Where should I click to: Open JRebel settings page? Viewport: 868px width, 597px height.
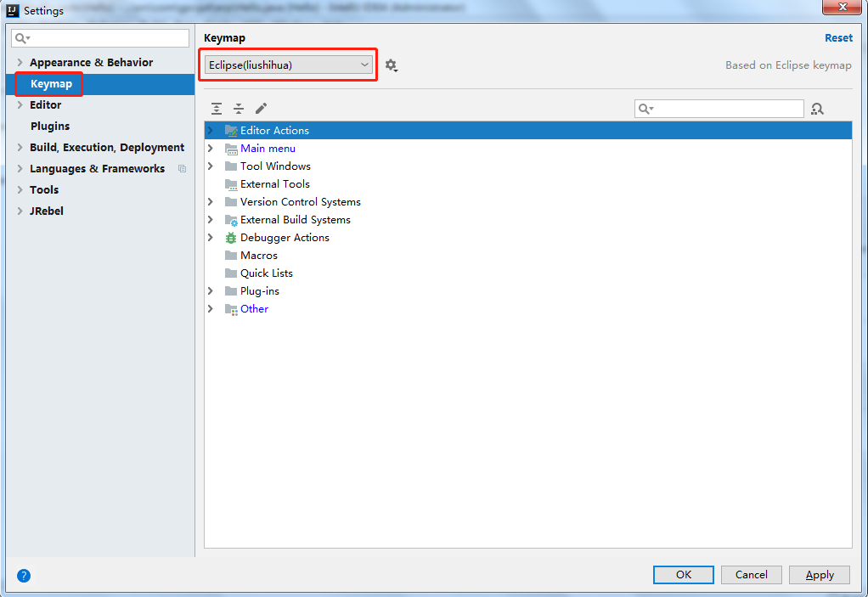pyautogui.click(x=47, y=211)
